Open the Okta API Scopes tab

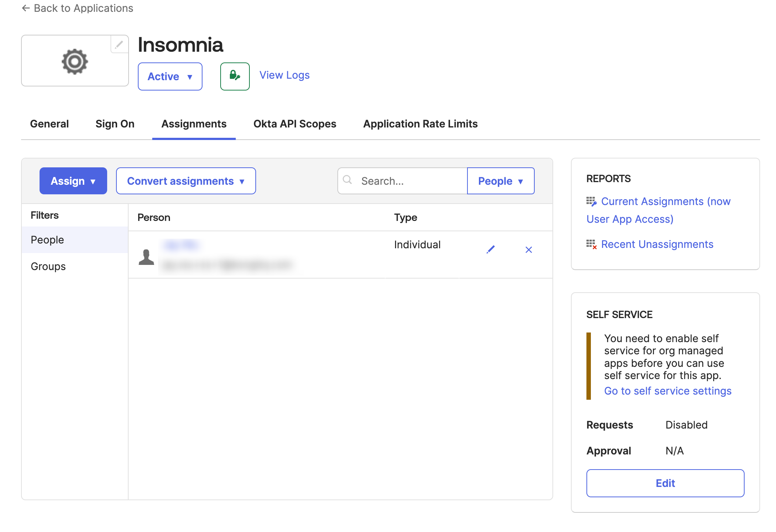pyautogui.click(x=295, y=124)
